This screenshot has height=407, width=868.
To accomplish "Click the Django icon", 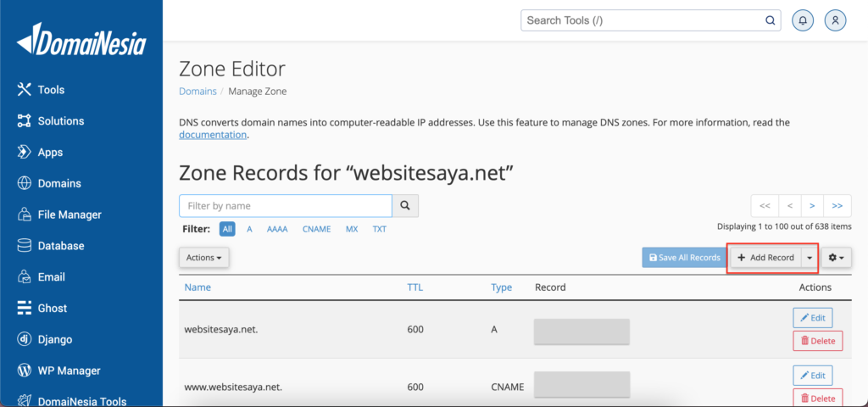I will [x=24, y=339].
